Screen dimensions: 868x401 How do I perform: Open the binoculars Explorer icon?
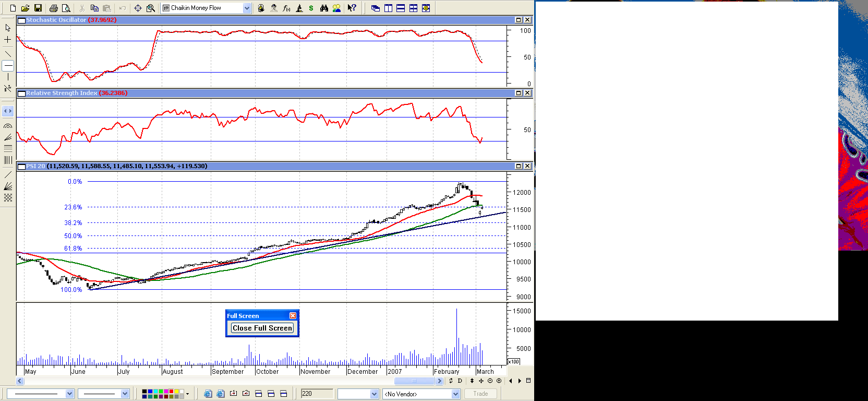(x=324, y=8)
